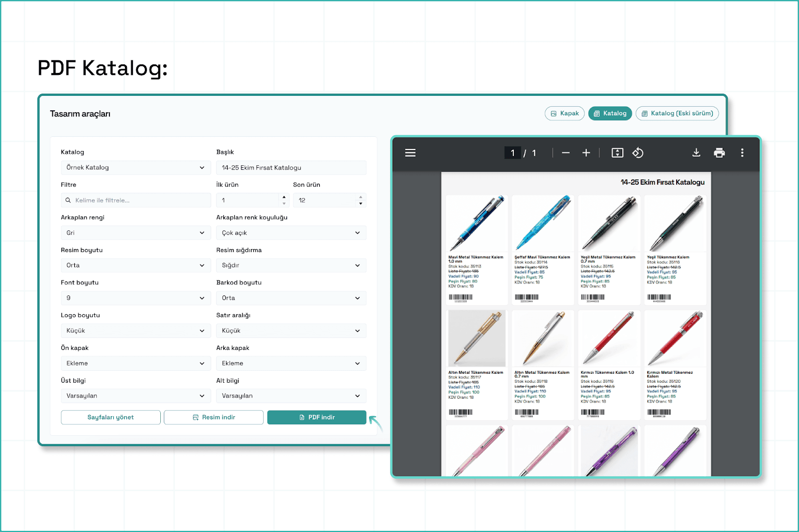
Task: Expand the Font boyutu dropdown
Action: coord(135,298)
